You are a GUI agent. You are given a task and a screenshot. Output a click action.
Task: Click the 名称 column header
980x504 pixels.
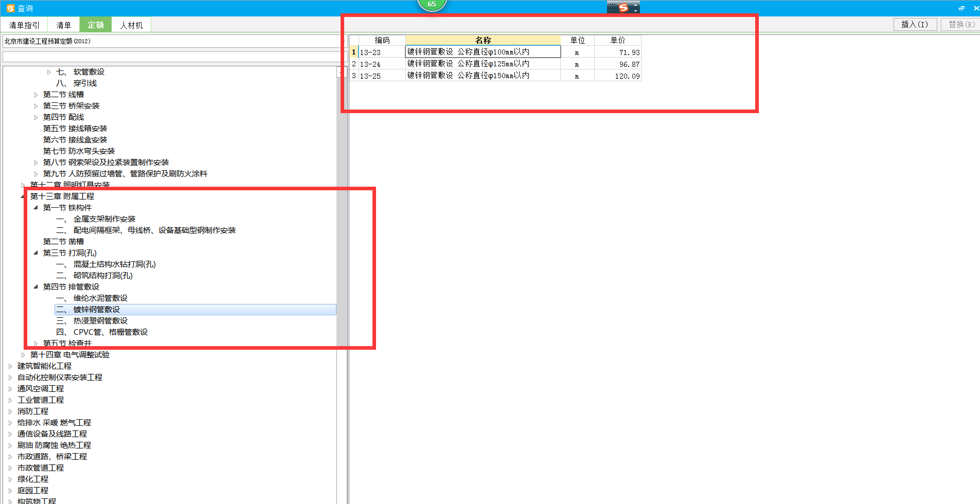(483, 40)
